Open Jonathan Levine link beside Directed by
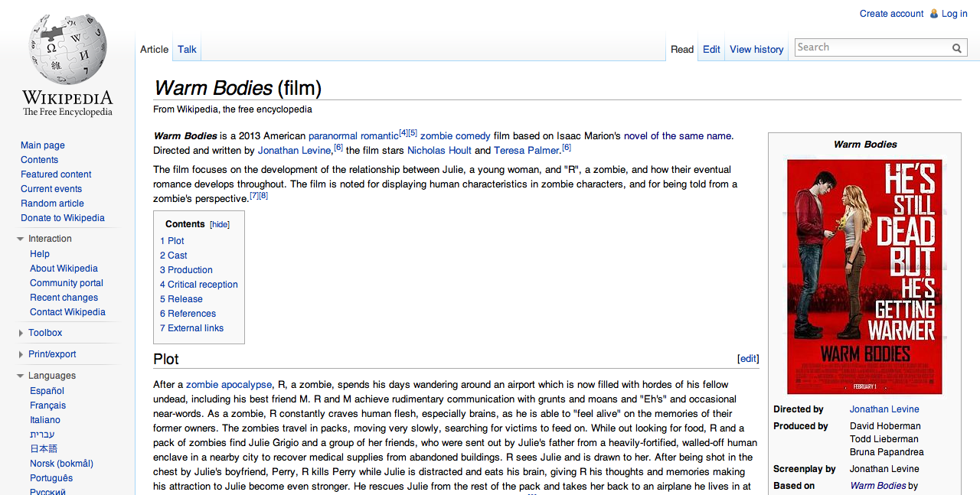Screen dimensions: 980x495 tap(884, 409)
